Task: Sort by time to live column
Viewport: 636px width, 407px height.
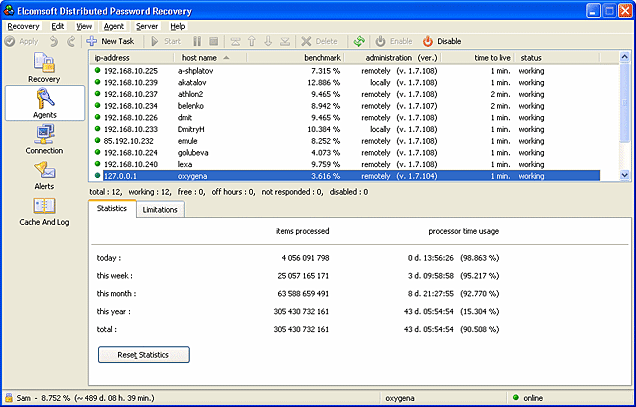Action: pos(478,58)
